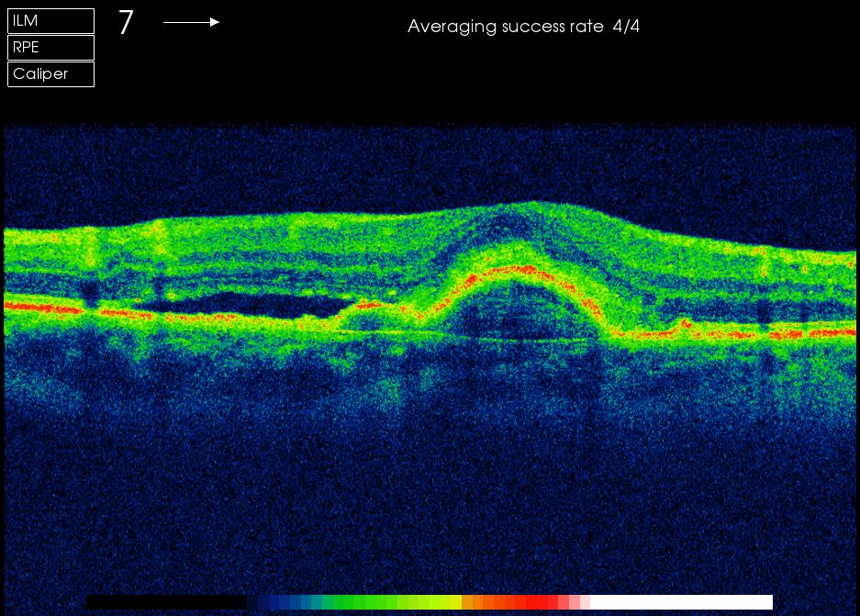
Task: Click the Averaging success rate 4/4 text
Action: [523, 27]
